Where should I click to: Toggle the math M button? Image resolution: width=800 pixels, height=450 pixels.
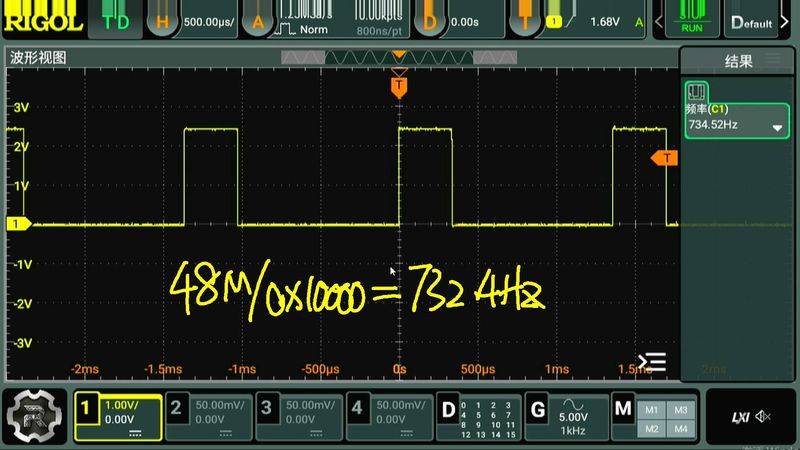coord(623,408)
